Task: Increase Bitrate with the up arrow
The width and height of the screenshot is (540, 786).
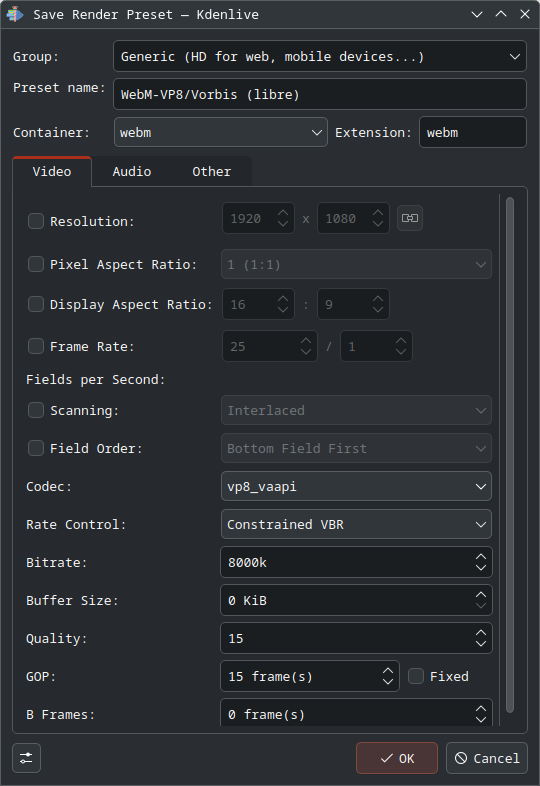Action: pos(480,557)
